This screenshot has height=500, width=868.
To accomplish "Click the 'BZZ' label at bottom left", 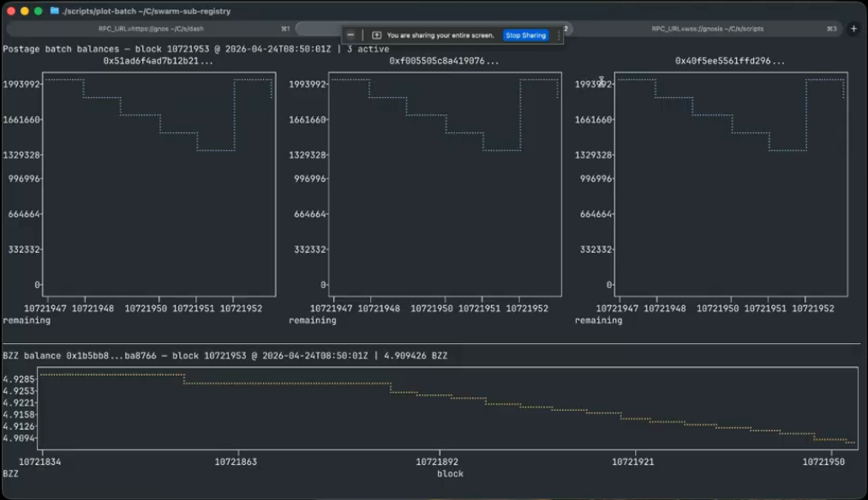I will click(x=10, y=473).
